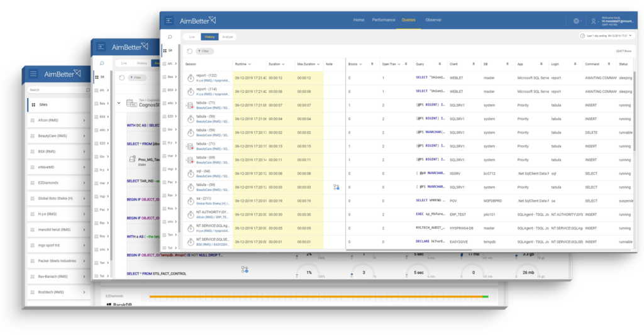Expand the EZDiamonds site in the left window
Viewport: 644px width, 335px height.
[x=84, y=183]
